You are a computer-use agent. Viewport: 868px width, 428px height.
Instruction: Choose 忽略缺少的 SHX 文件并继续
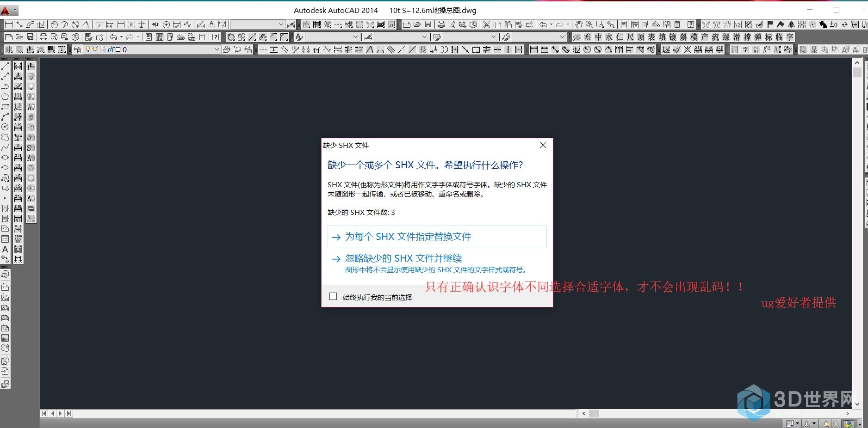click(x=437, y=263)
